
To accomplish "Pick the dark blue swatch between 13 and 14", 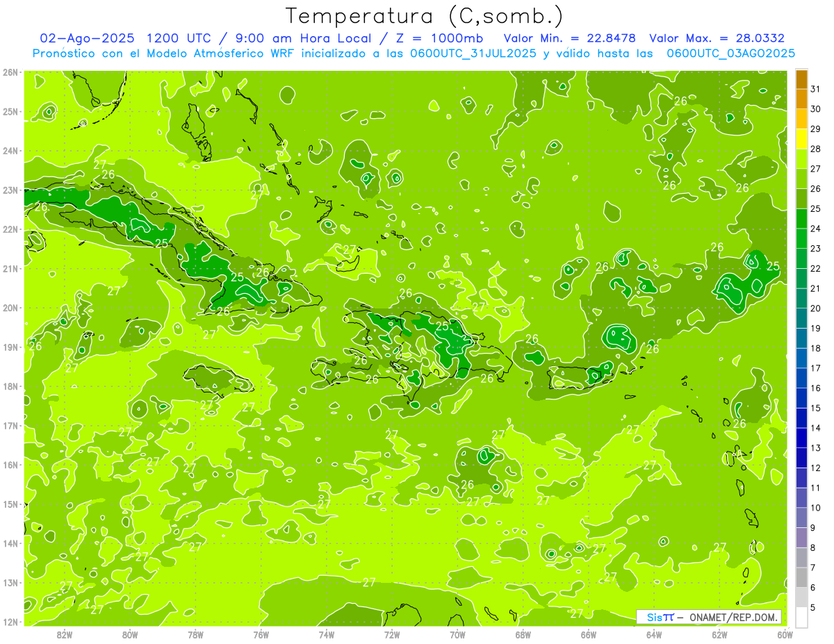I will pyautogui.click(x=801, y=438).
